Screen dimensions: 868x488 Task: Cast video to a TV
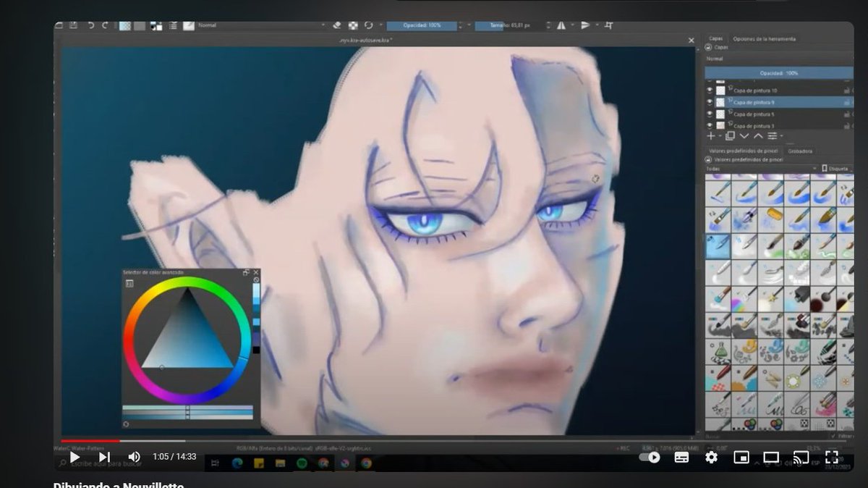801,457
